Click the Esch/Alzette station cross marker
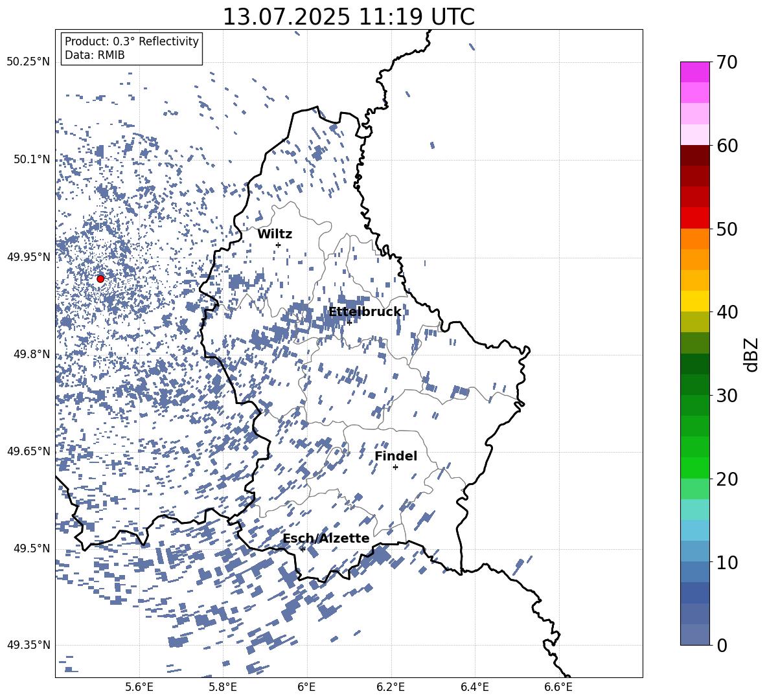This screenshot has width=767, height=700. coord(303,549)
